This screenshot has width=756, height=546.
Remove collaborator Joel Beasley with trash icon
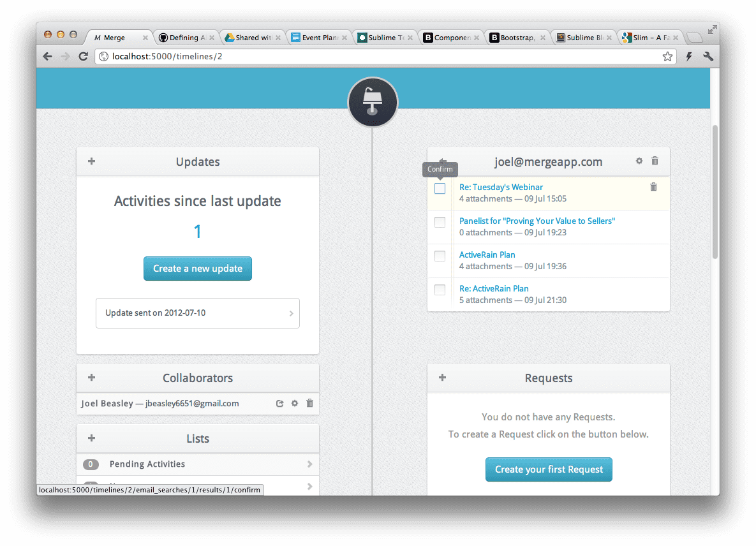[x=310, y=403]
